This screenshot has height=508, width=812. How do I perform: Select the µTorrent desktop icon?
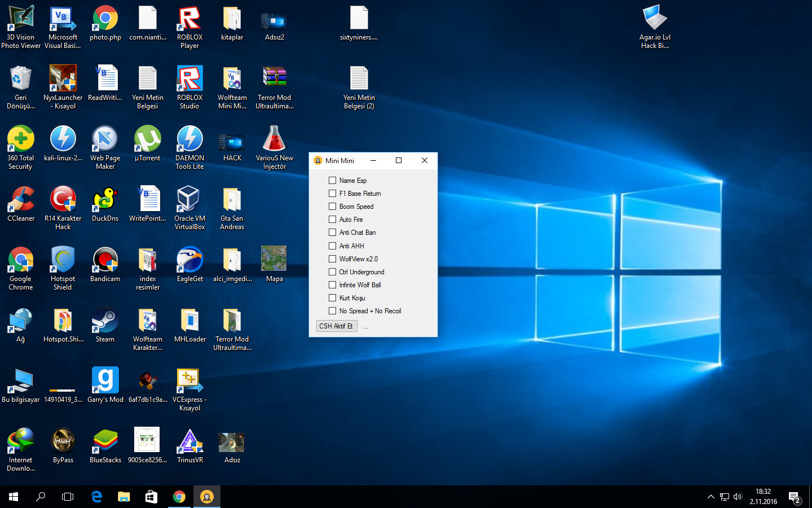point(148,144)
